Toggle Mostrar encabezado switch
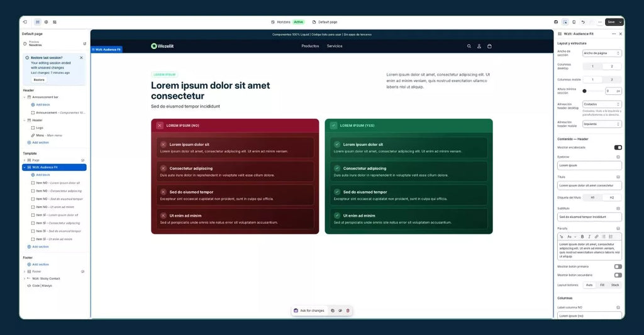The height and width of the screenshot is (335, 644). coord(618,147)
